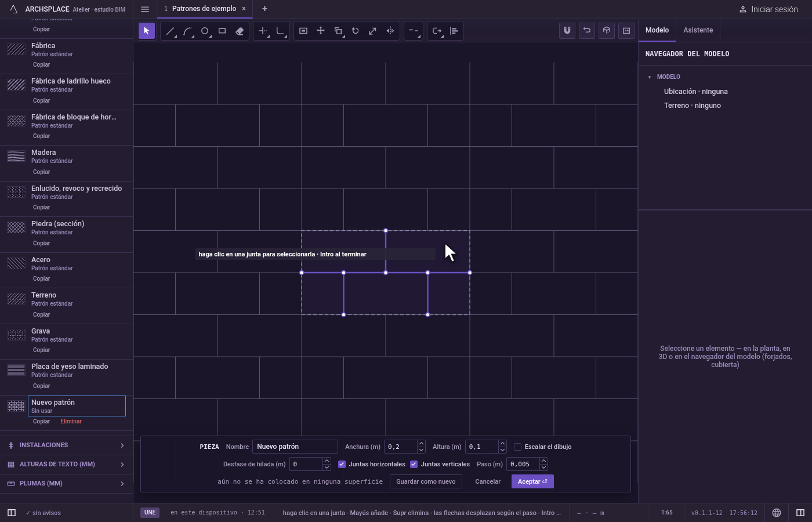
Task: Toggle the Juntas verticales checkbox
Action: tap(414, 464)
